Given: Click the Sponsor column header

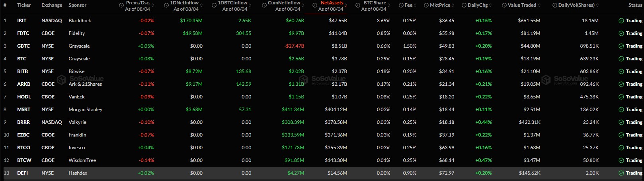Looking at the screenshot, I should click(77, 5).
